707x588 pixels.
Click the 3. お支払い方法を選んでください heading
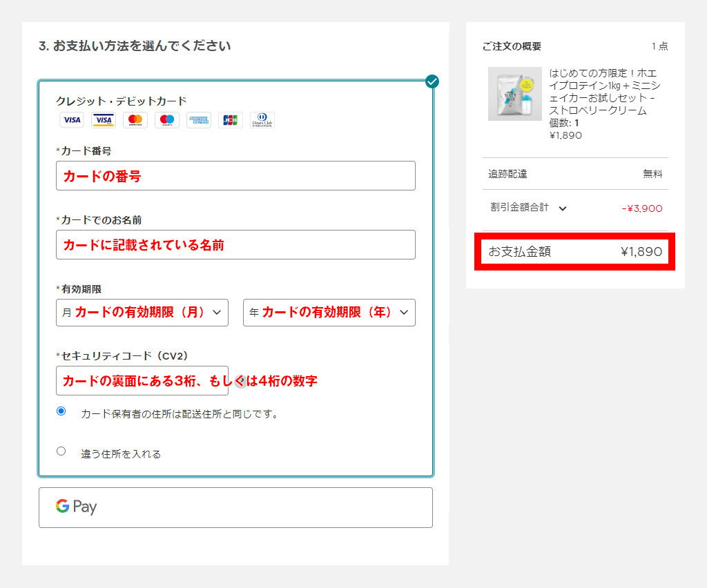[135, 46]
